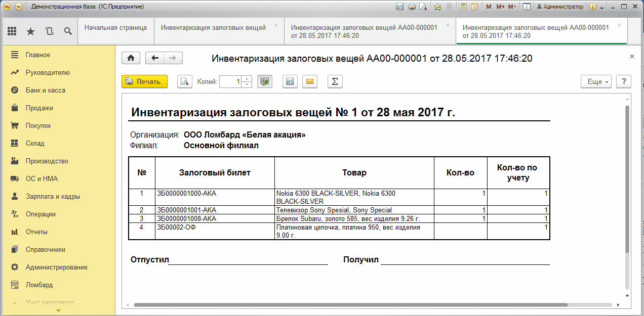
Task: Select the Залоговый билет column header
Action: pos(215,173)
